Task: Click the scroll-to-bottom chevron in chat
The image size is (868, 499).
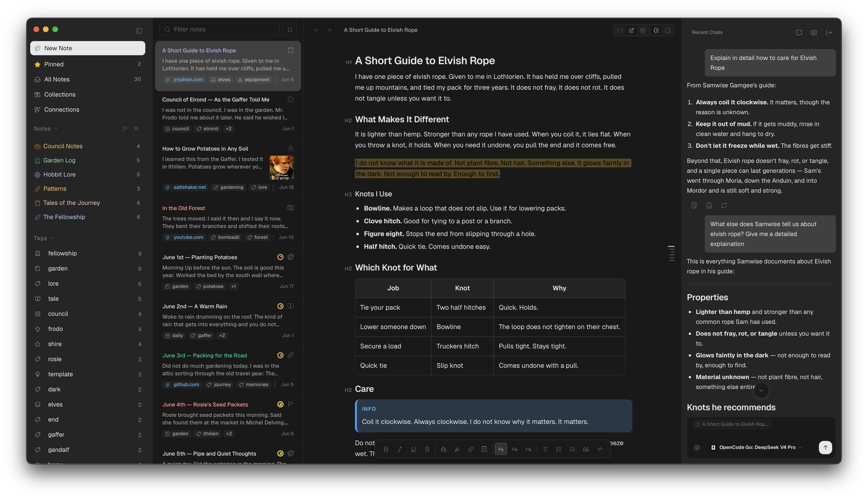Action: pyautogui.click(x=761, y=390)
